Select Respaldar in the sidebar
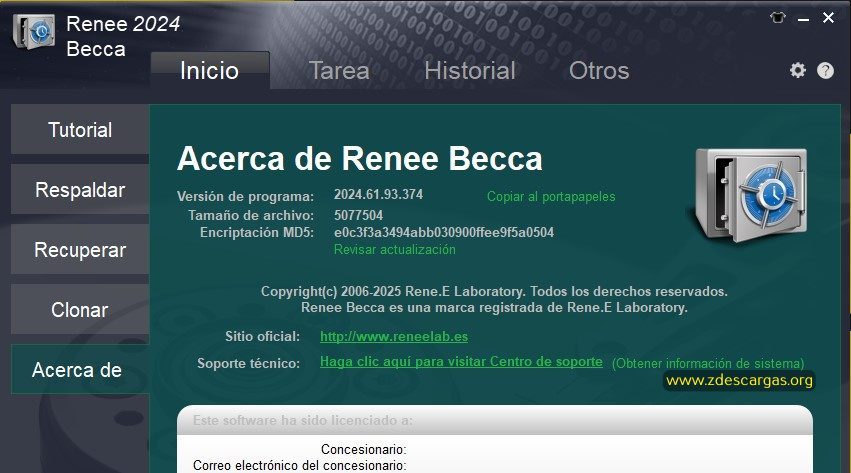Screen dimensions: 851x473 [80, 190]
